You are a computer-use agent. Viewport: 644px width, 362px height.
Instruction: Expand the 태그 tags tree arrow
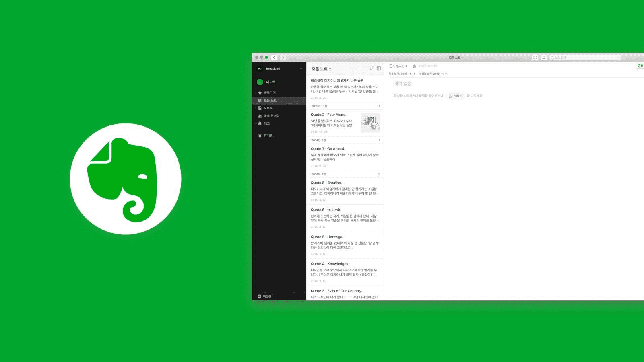click(256, 123)
